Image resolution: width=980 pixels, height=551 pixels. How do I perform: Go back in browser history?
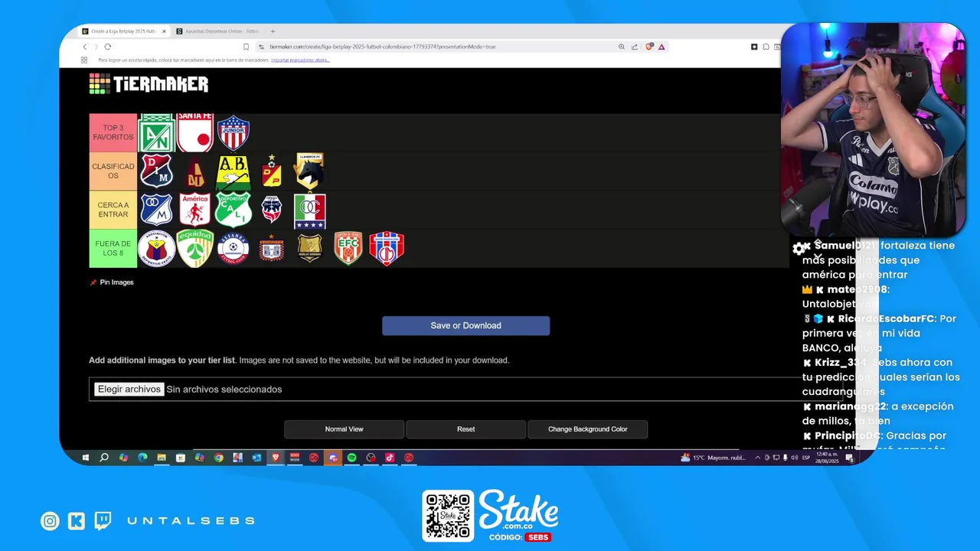point(85,47)
